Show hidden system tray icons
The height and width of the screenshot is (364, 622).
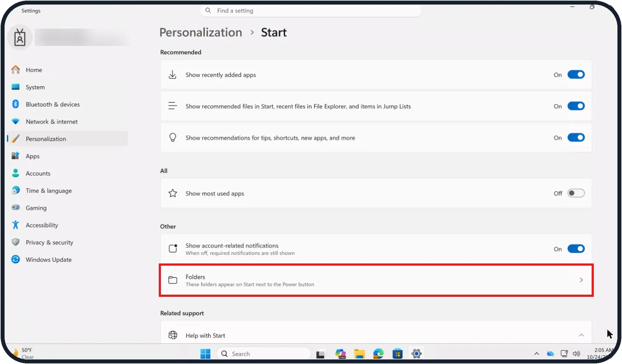537,354
